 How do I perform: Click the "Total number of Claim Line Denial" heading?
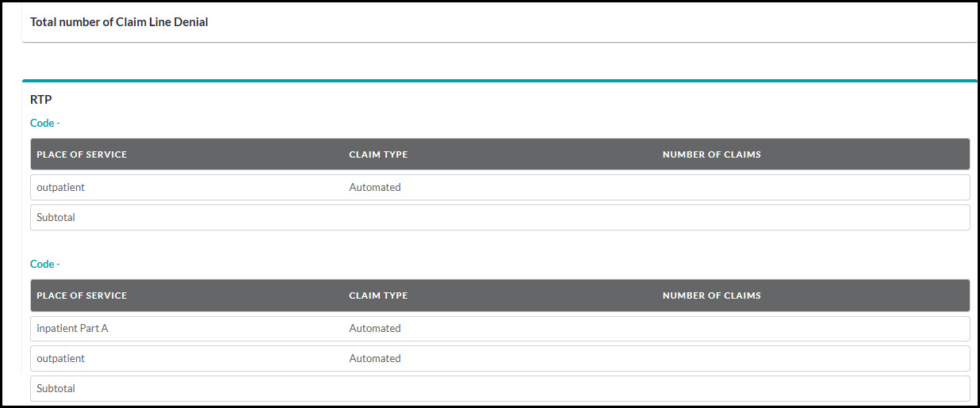click(119, 22)
